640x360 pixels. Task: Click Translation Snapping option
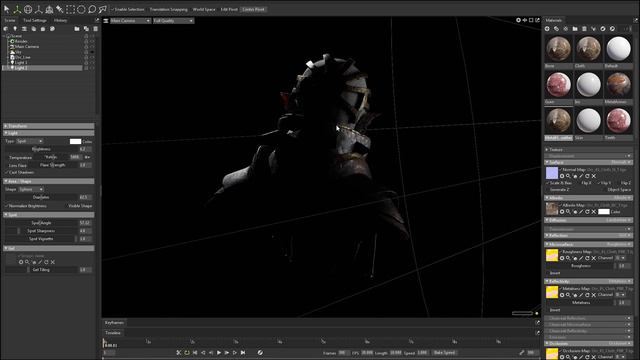click(x=168, y=9)
